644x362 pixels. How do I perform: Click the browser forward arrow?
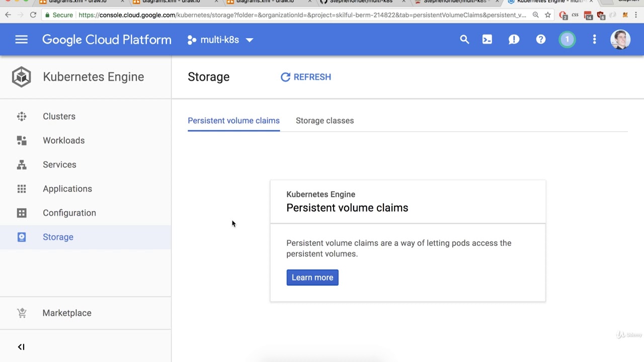pos(20,15)
